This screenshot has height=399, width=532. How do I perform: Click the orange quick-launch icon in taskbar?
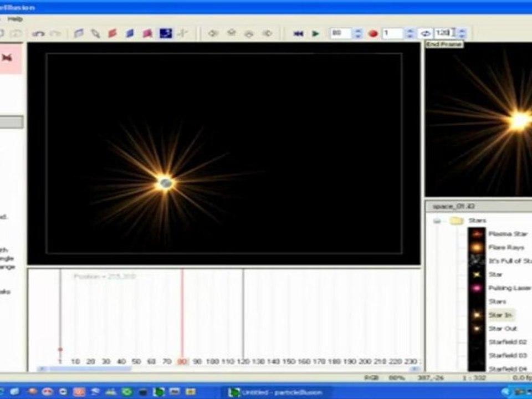pos(79,392)
